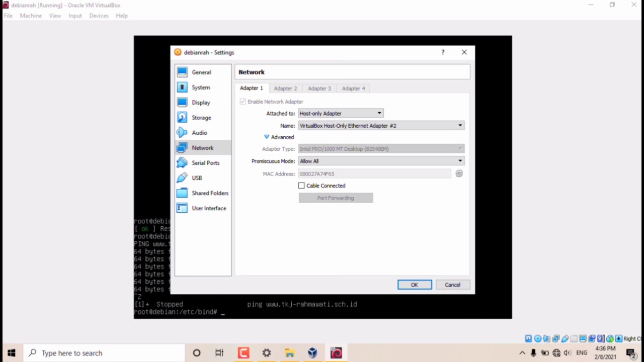Open the User Interface settings category

tap(203, 208)
